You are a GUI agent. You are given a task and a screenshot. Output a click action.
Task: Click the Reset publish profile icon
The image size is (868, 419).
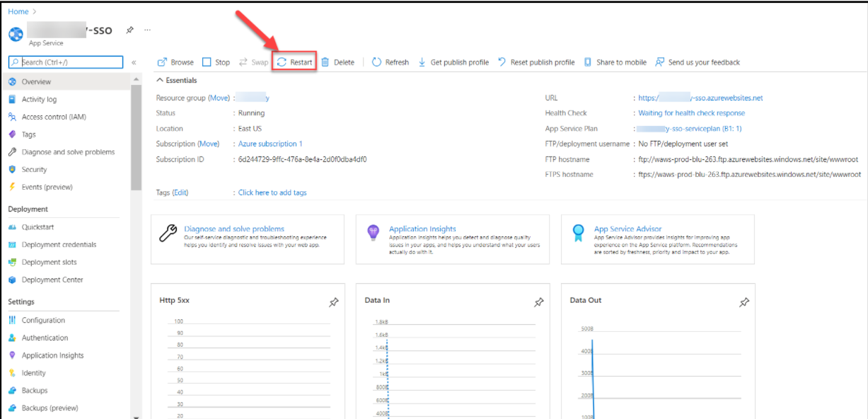(x=502, y=62)
